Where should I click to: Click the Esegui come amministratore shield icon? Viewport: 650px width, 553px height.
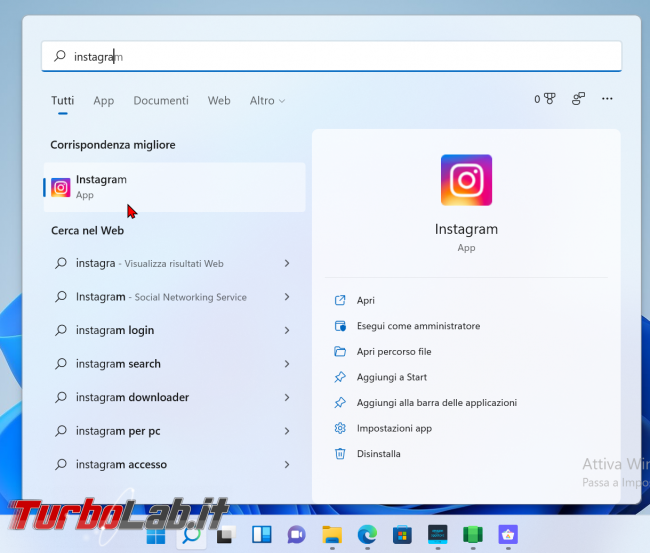tap(340, 326)
